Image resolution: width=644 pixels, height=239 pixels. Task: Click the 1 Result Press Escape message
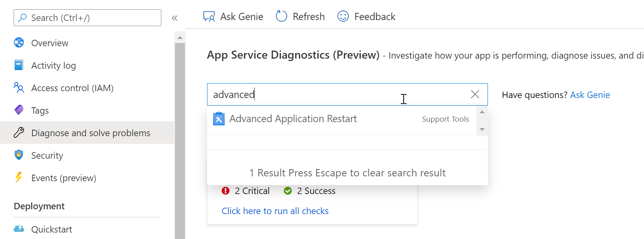(347, 173)
